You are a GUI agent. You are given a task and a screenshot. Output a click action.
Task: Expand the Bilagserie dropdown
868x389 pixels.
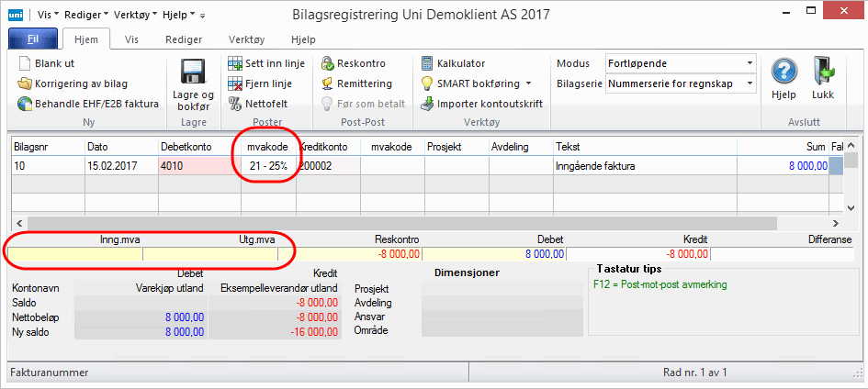pyautogui.click(x=750, y=84)
